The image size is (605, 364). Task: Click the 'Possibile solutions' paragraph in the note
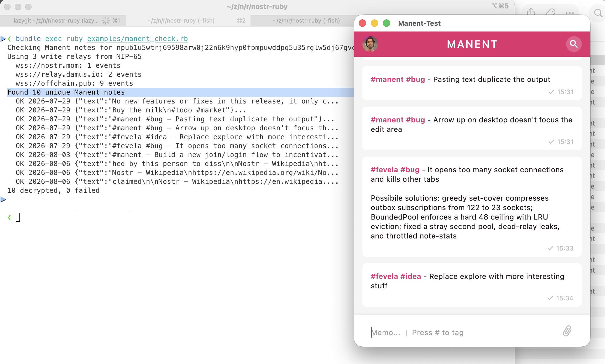click(x=465, y=217)
